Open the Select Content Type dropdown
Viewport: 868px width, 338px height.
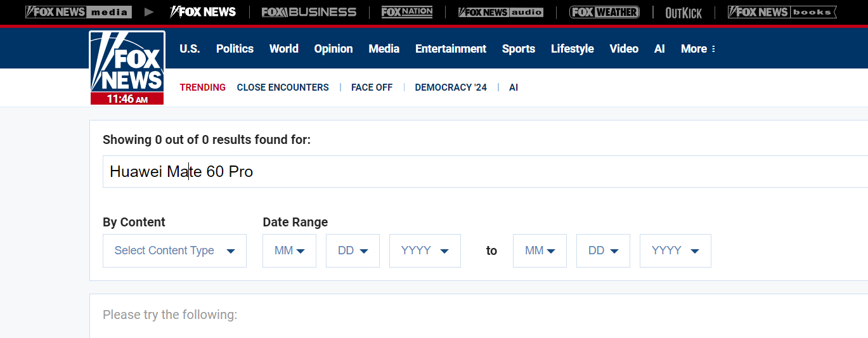pos(174,250)
